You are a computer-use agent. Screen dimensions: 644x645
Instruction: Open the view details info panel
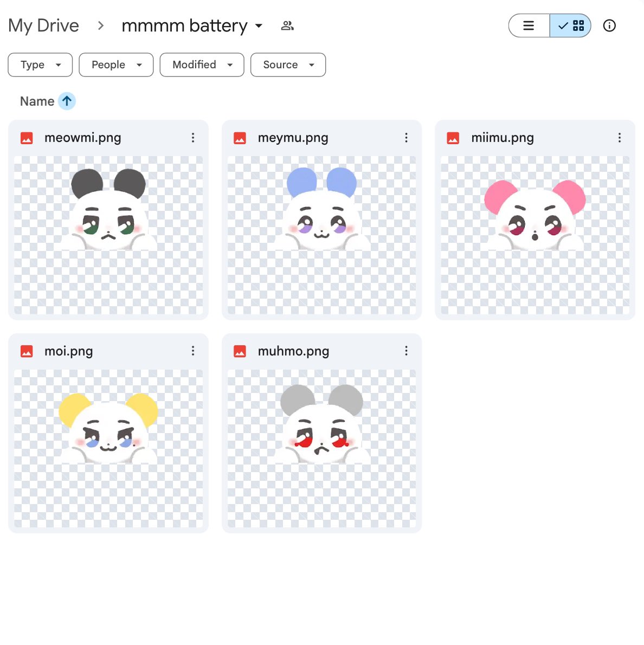(609, 25)
